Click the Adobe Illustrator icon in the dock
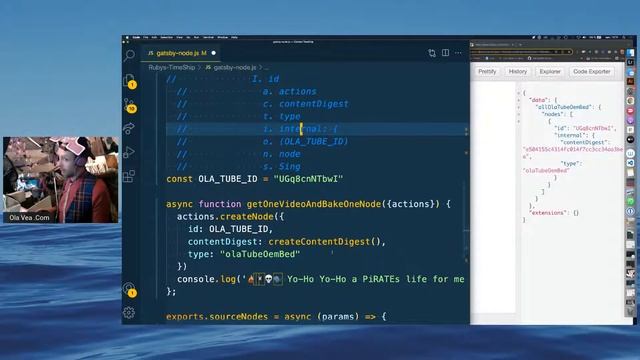Screen dimensions: 640x360 [630, 81]
